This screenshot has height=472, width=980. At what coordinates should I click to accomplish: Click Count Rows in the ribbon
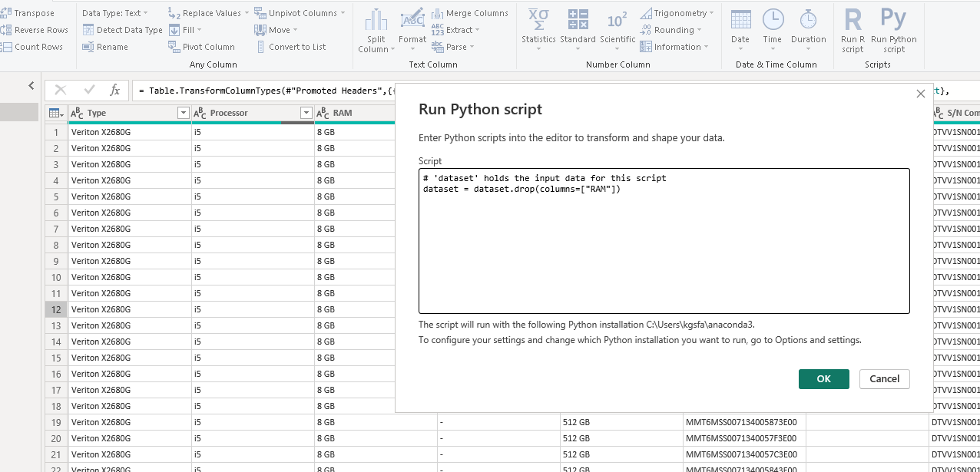31,47
